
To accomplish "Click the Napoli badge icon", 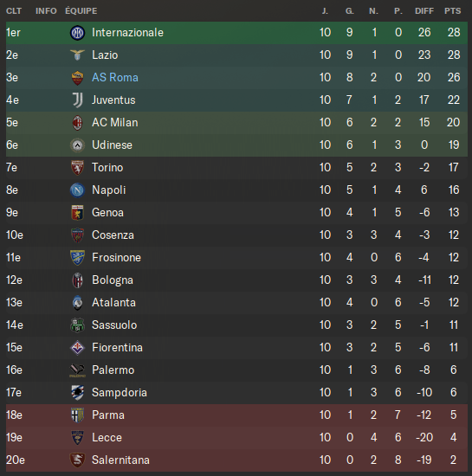I will (x=77, y=190).
